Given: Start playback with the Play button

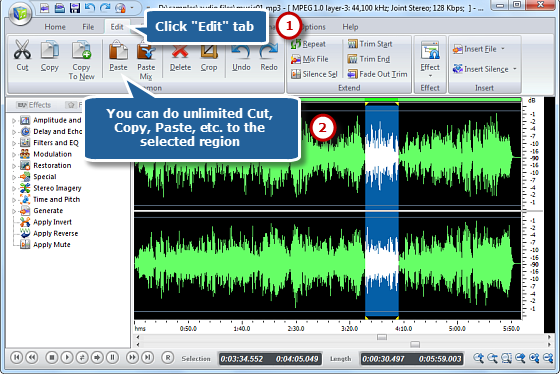Looking at the screenshot, I should coord(67,357).
